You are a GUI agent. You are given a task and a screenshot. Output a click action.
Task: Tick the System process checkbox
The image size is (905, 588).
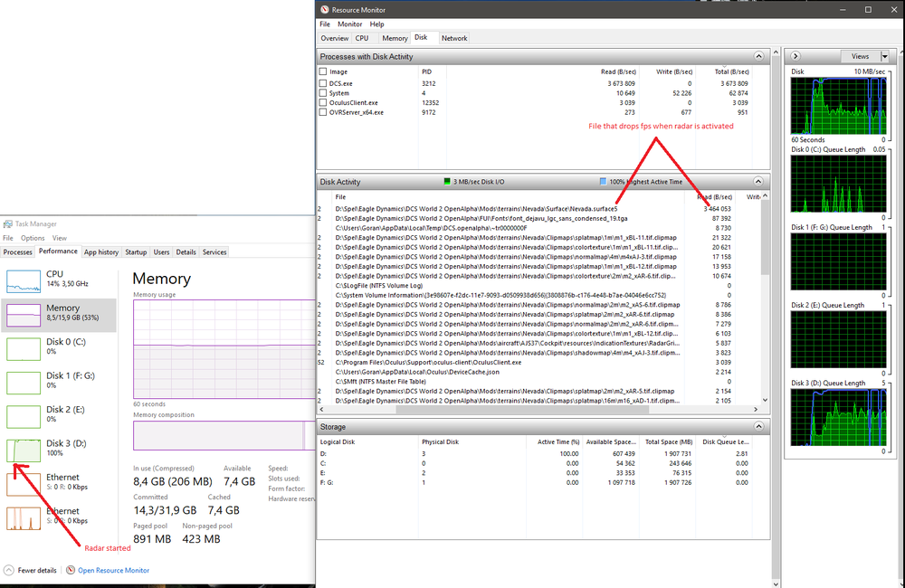[323, 93]
